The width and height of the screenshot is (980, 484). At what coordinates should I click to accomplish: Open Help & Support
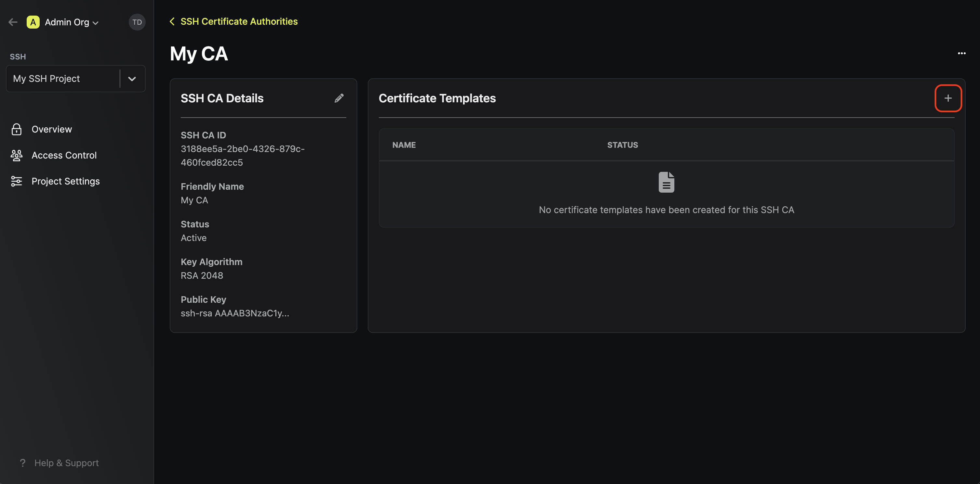pos(66,463)
